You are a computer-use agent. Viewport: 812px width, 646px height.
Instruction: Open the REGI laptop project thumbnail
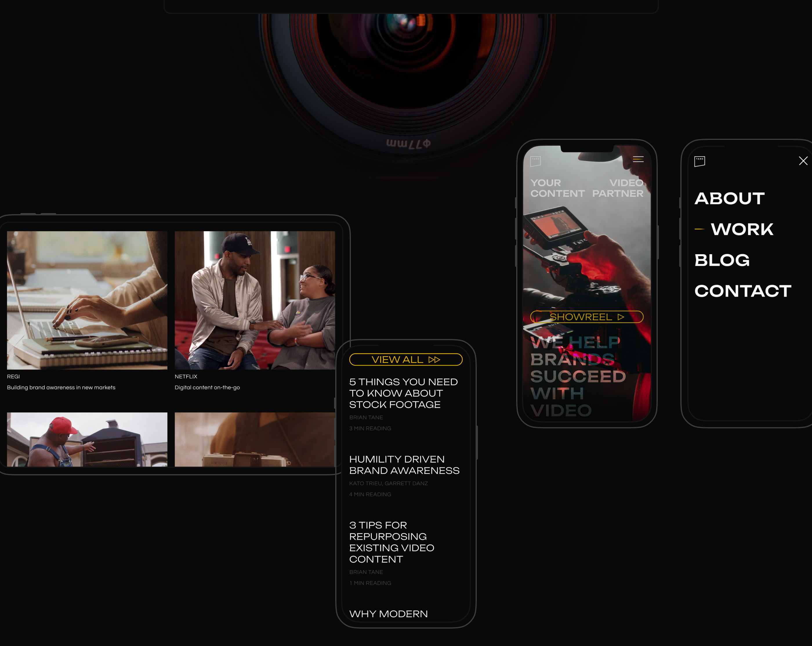point(87,300)
